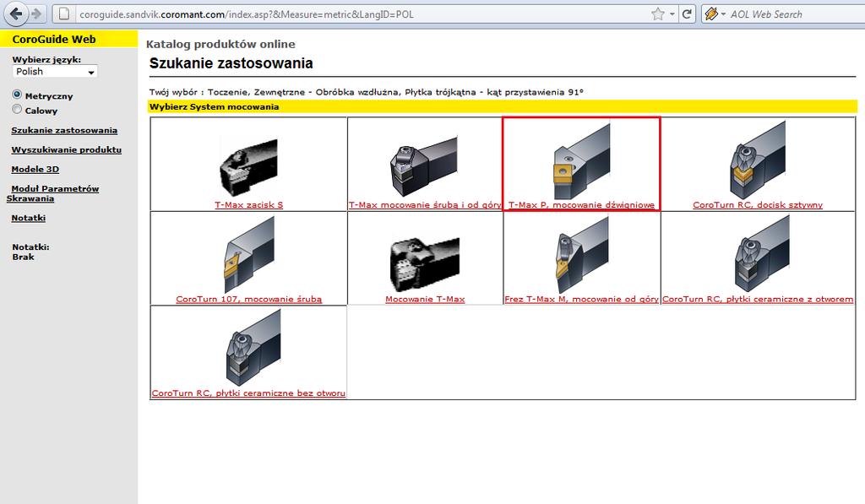This screenshot has height=504, width=865.
Task: Open the Polish language dropdown
Action: 55,72
